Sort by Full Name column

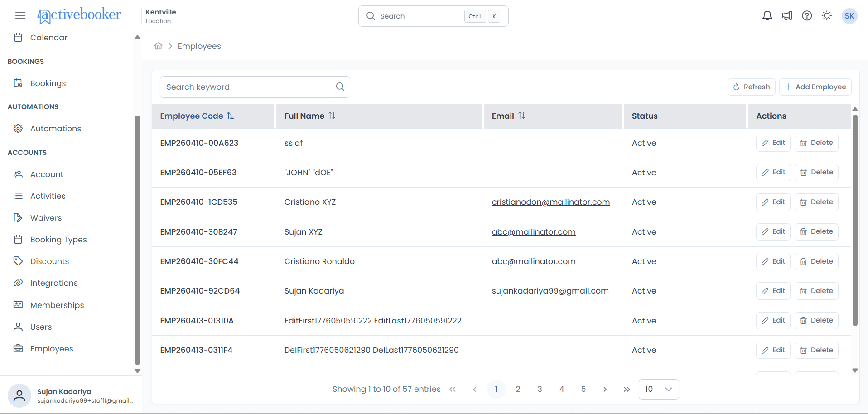click(310, 116)
